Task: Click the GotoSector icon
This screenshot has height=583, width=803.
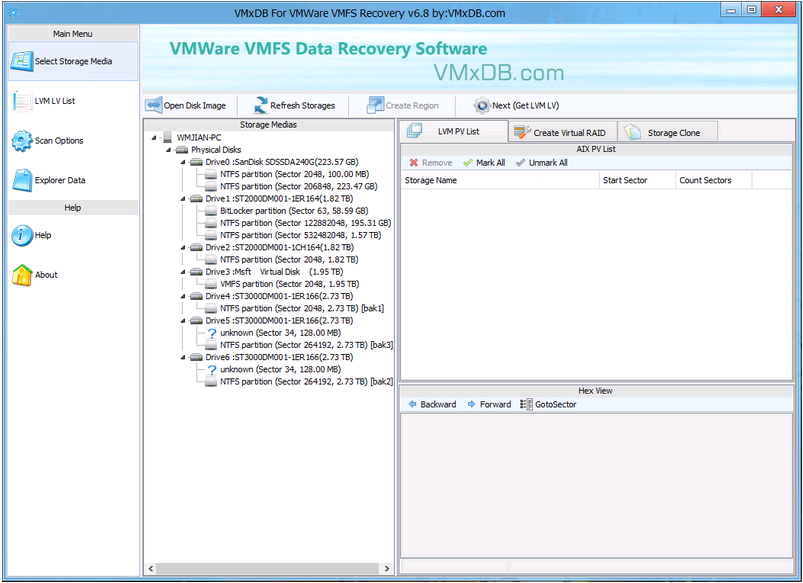Action: coord(526,404)
